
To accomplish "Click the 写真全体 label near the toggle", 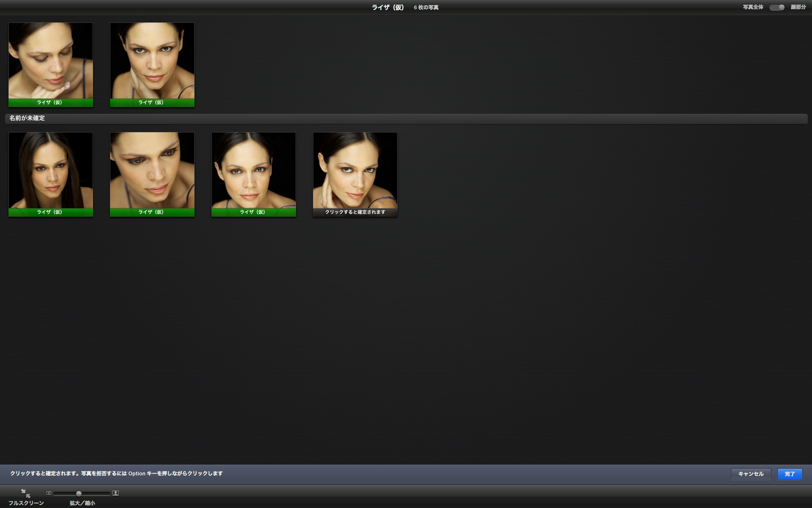I will 753,7.
